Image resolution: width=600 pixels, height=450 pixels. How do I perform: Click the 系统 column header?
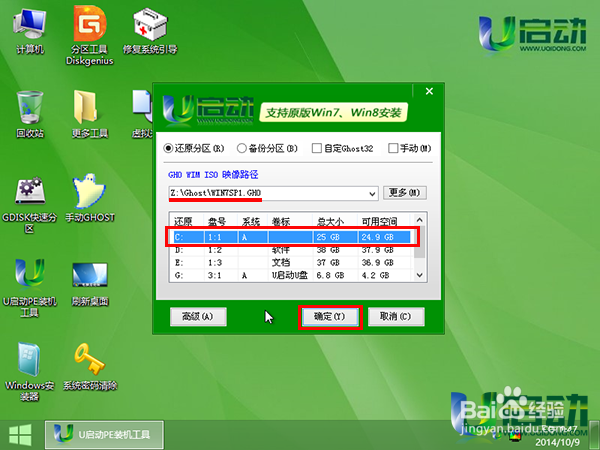(x=252, y=221)
